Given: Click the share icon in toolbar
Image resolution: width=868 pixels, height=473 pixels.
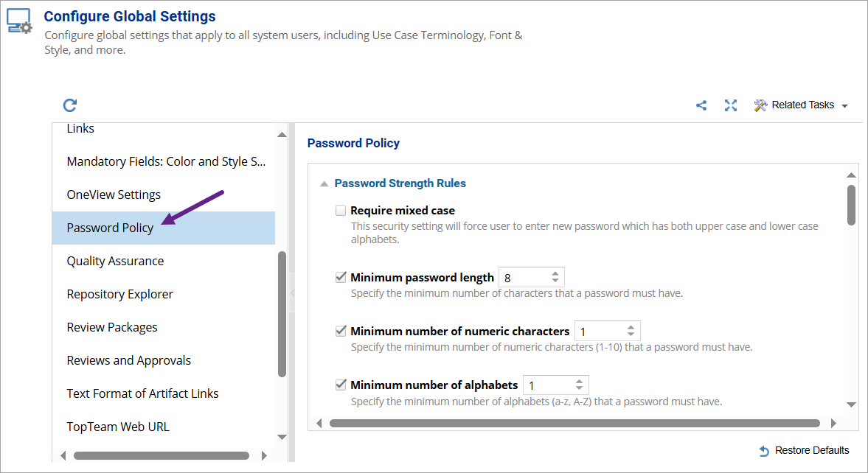Looking at the screenshot, I should 701,105.
